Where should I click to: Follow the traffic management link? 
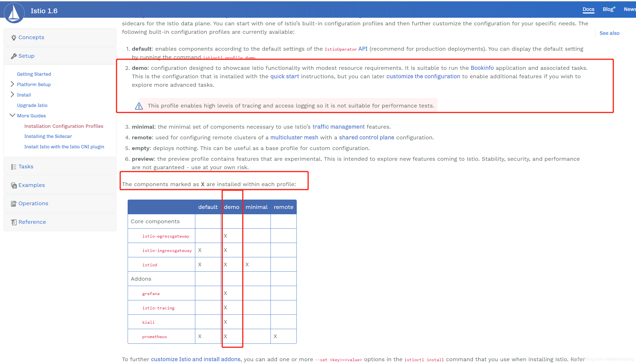click(x=338, y=127)
